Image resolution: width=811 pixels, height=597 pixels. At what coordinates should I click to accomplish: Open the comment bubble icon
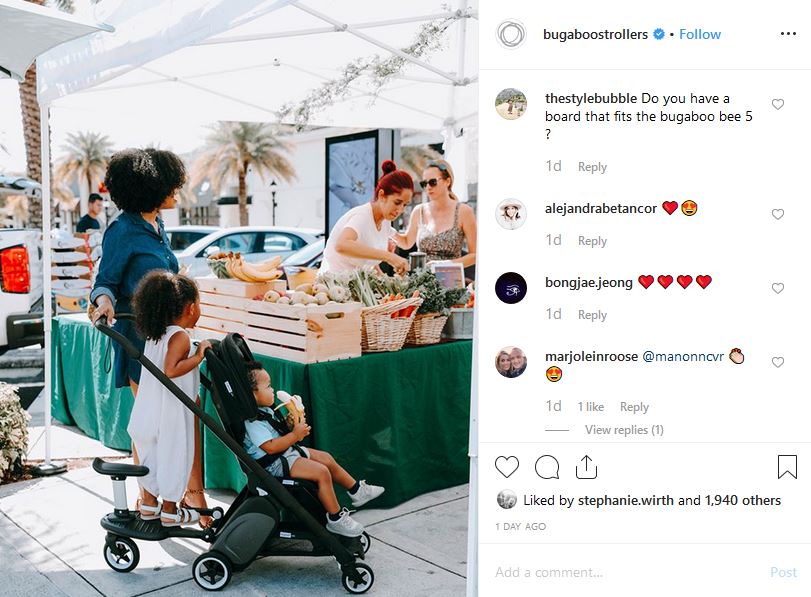[x=547, y=467]
